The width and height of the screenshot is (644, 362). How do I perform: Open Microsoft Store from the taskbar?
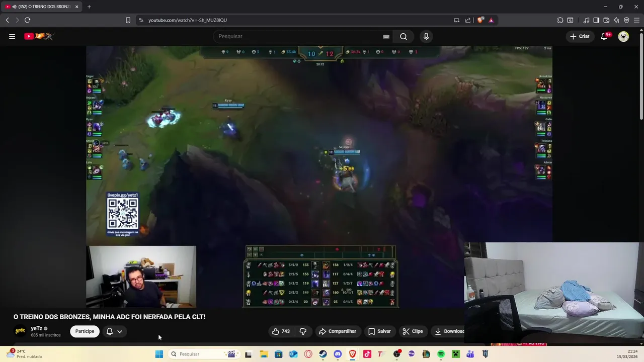(278, 354)
